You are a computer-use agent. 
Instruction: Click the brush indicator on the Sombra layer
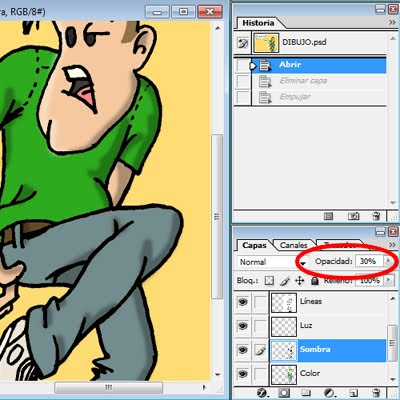[260, 350]
